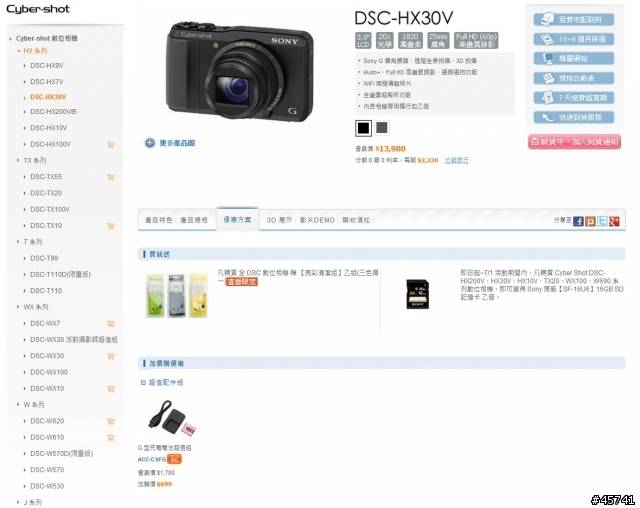Click the red out-of-stock notify button
The height and width of the screenshot is (508, 640).
coord(574,142)
